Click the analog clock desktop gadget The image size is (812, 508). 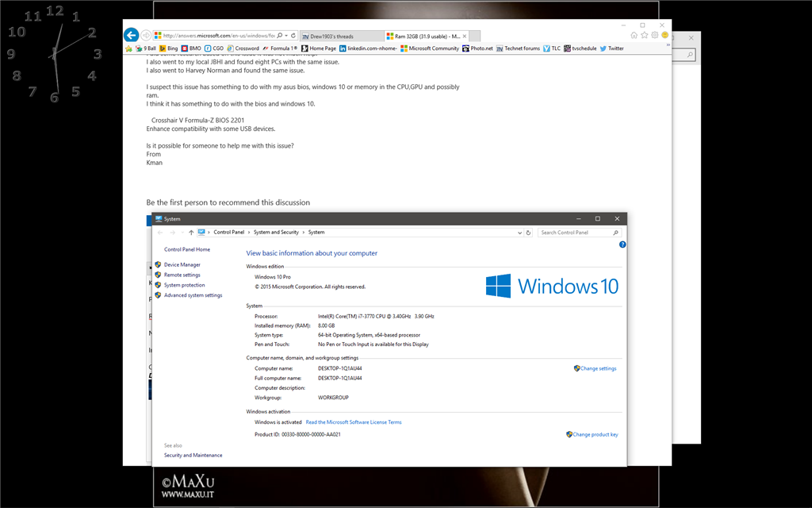(x=55, y=54)
